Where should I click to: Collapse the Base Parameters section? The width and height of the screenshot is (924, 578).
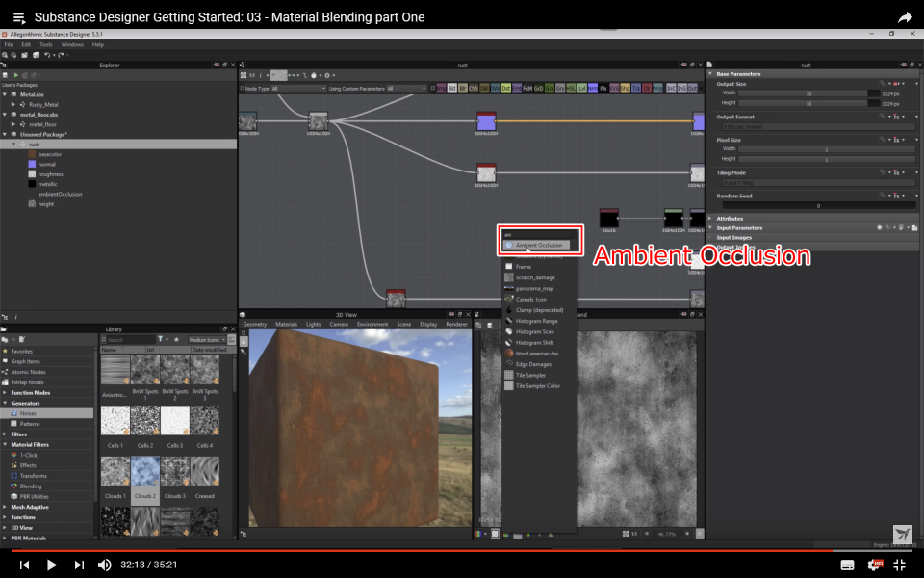[710, 74]
